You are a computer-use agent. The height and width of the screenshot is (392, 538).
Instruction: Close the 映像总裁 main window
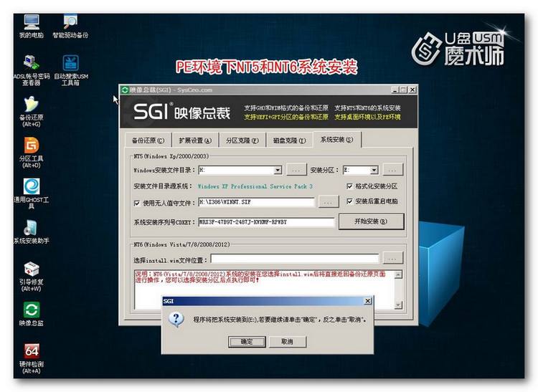tap(412, 90)
